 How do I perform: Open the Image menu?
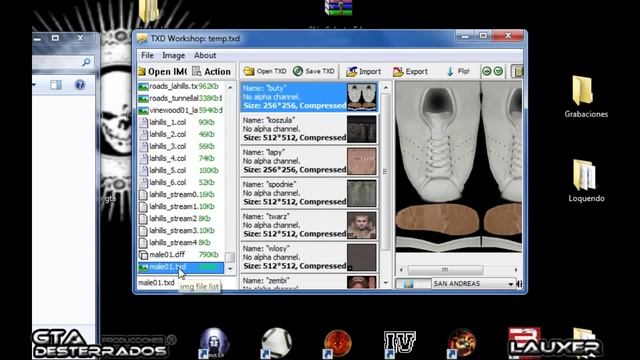click(173, 55)
